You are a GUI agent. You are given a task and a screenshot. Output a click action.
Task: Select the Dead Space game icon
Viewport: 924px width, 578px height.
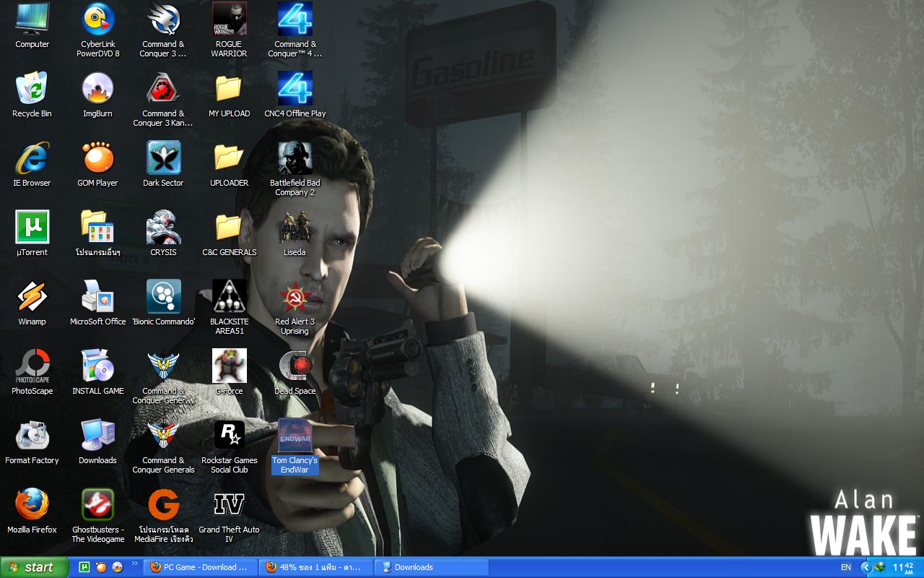point(295,372)
